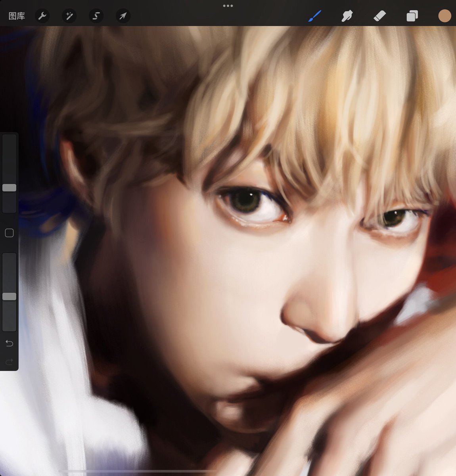Redo the last undone stroke
This screenshot has height=476, width=456.
point(9,361)
